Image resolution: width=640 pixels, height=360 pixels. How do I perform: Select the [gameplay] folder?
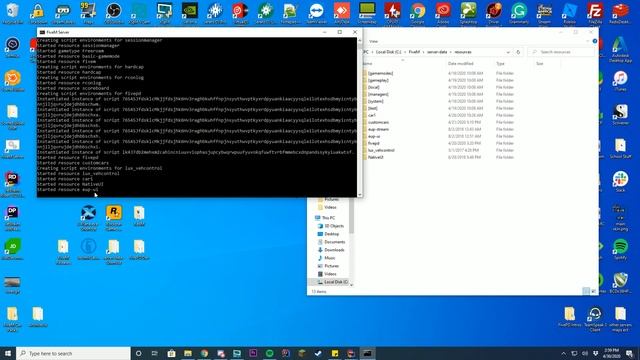coord(378,80)
